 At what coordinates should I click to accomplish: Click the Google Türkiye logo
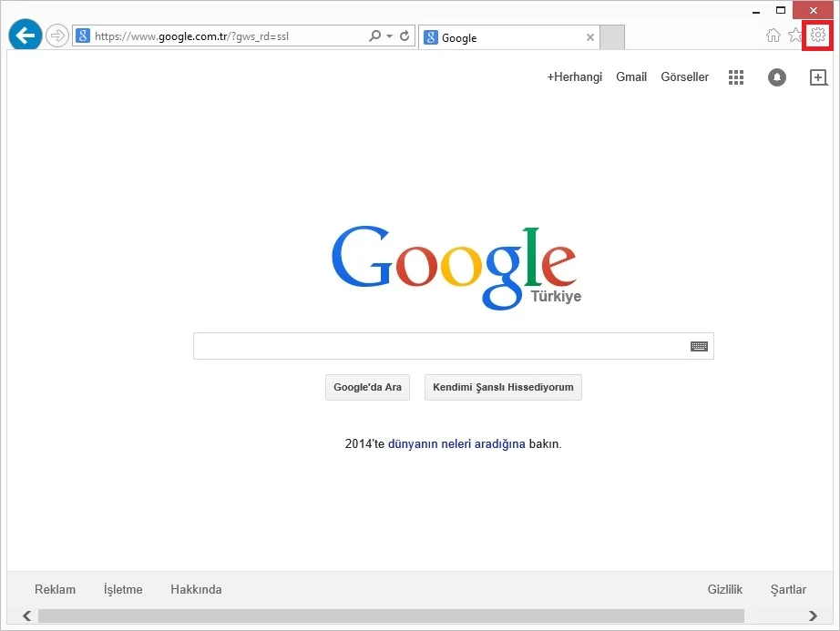point(456,267)
